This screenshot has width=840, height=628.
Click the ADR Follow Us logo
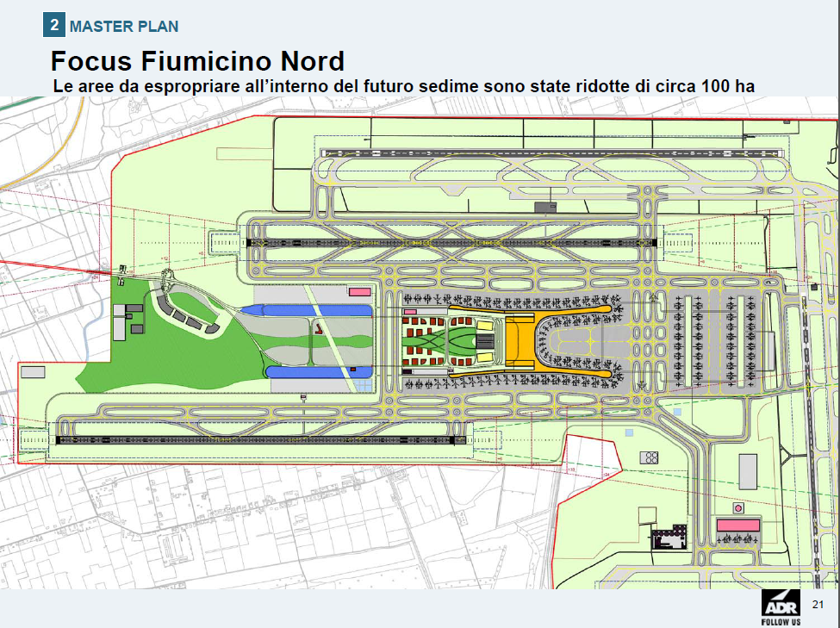point(781,608)
